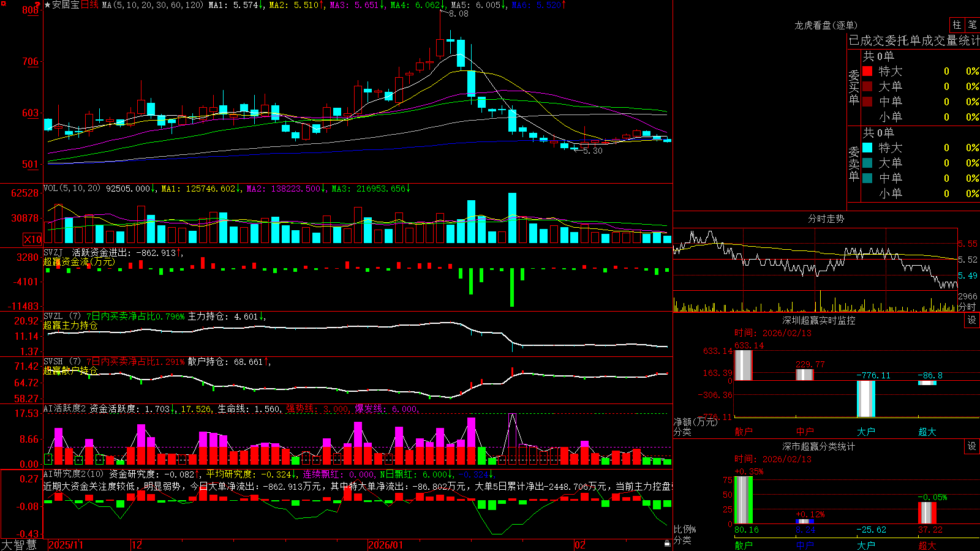Click the dark red 大单 swatch under 委买单
This screenshot has height=551, width=980.
[867, 86]
